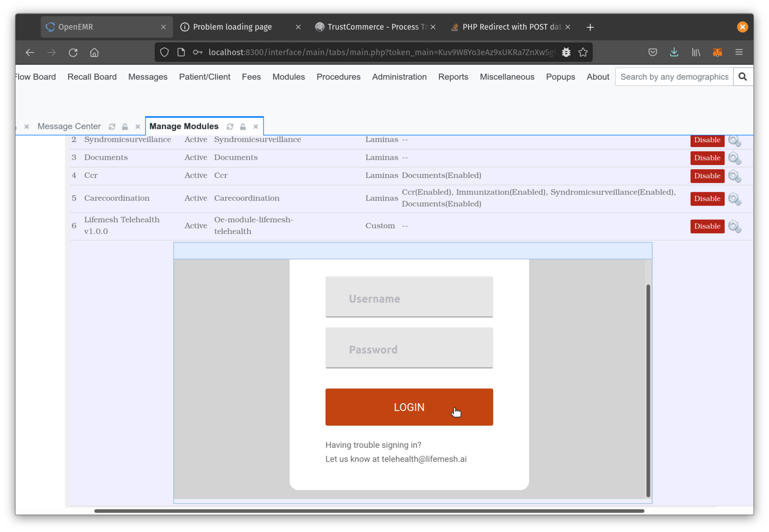Disable the Lifemesh Telehealth module

pyautogui.click(x=707, y=226)
